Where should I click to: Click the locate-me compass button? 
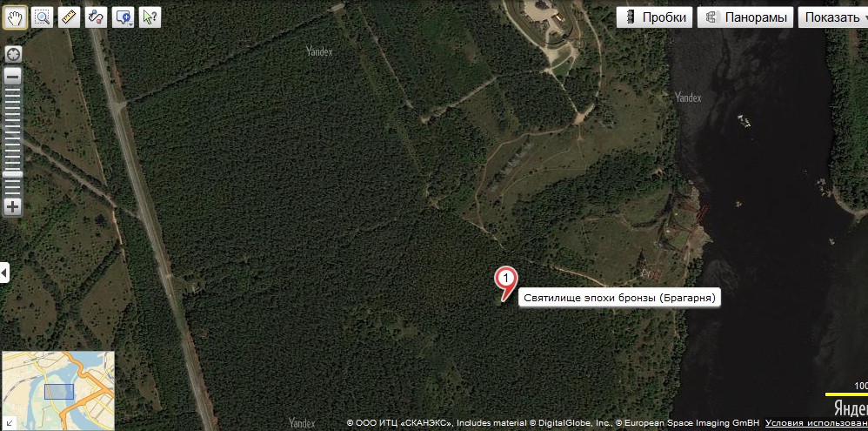tap(13, 54)
